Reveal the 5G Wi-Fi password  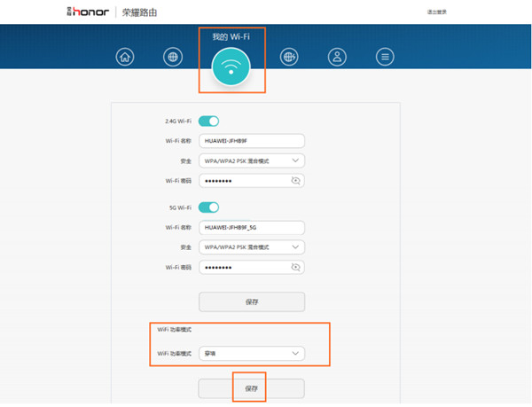pyautogui.click(x=296, y=267)
